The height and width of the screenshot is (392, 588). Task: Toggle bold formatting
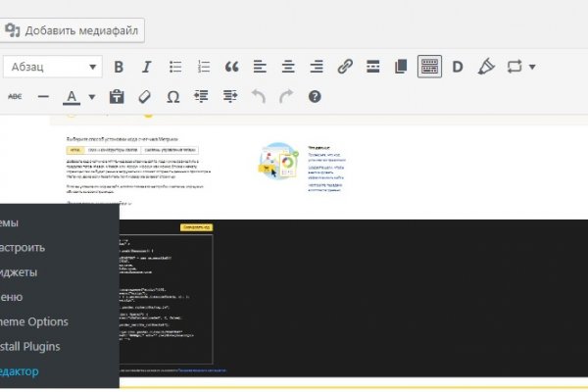tap(119, 67)
